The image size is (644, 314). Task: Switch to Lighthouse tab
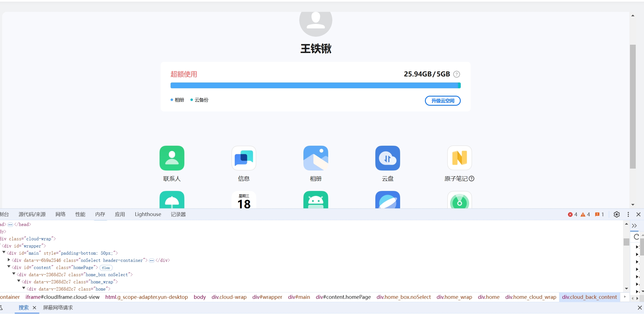148,214
